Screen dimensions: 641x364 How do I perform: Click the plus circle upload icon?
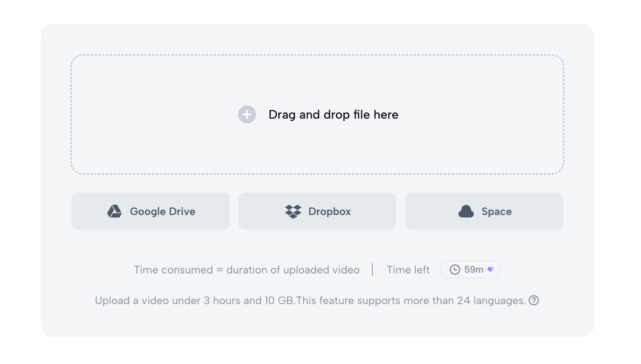tap(247, 114)
